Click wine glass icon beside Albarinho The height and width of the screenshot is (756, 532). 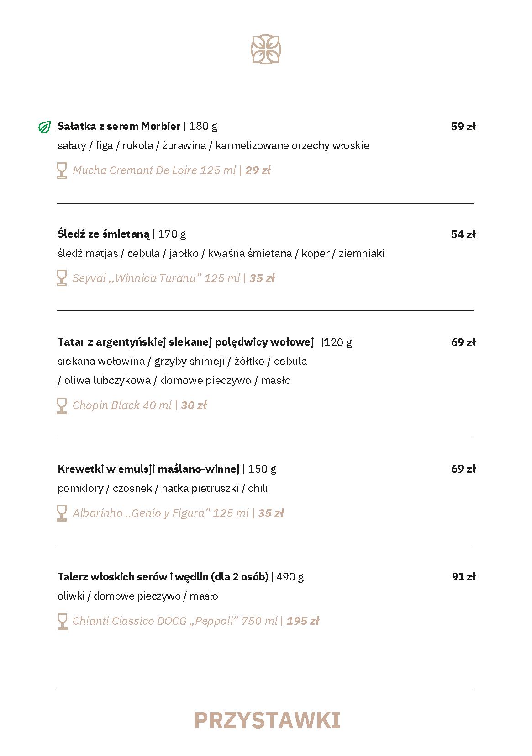(x=62, y=513)
